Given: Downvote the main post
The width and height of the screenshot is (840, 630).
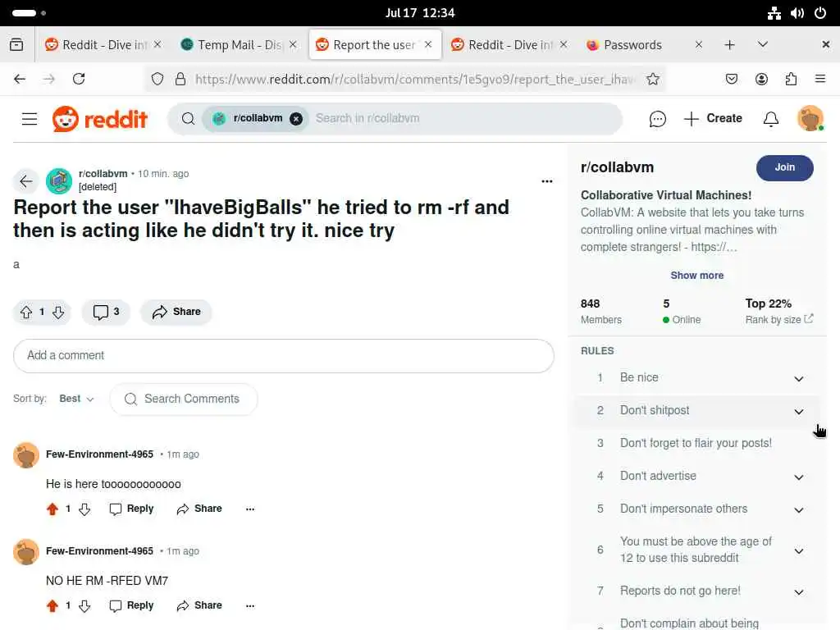Looking at the screenshot, I should [58, 312].
